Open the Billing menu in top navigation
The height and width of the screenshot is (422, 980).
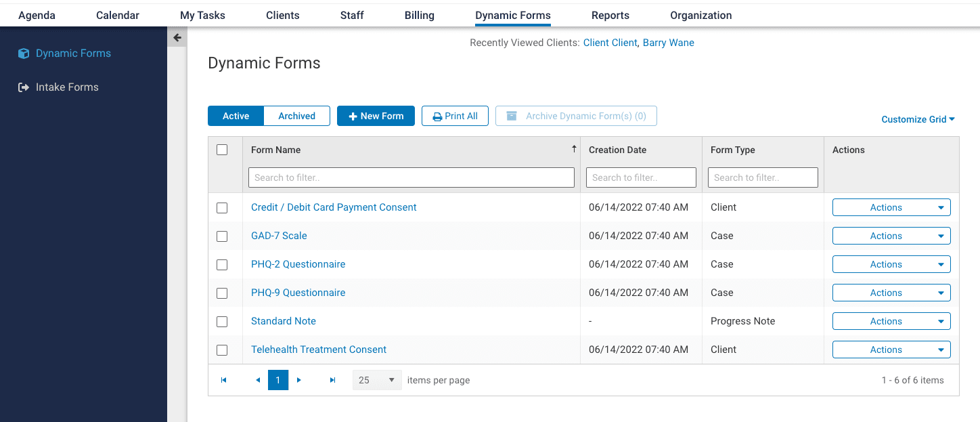tap(419, 15)
